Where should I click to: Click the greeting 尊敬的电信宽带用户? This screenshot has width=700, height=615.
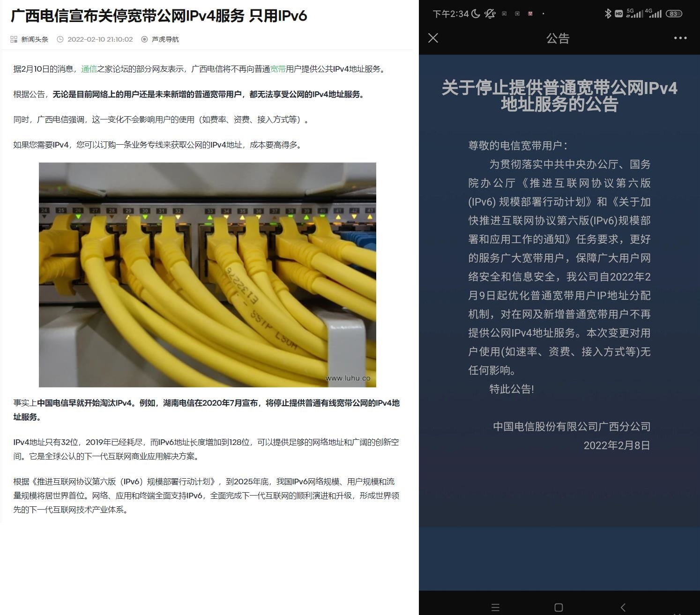[x=518, y=146]
